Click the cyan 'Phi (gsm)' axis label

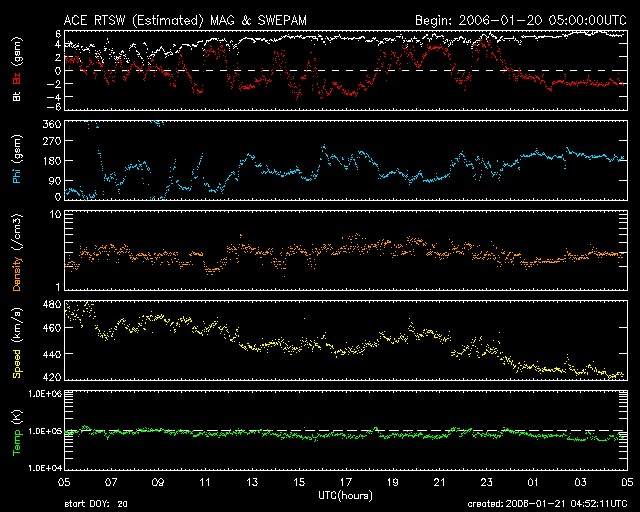coord(17,159)
